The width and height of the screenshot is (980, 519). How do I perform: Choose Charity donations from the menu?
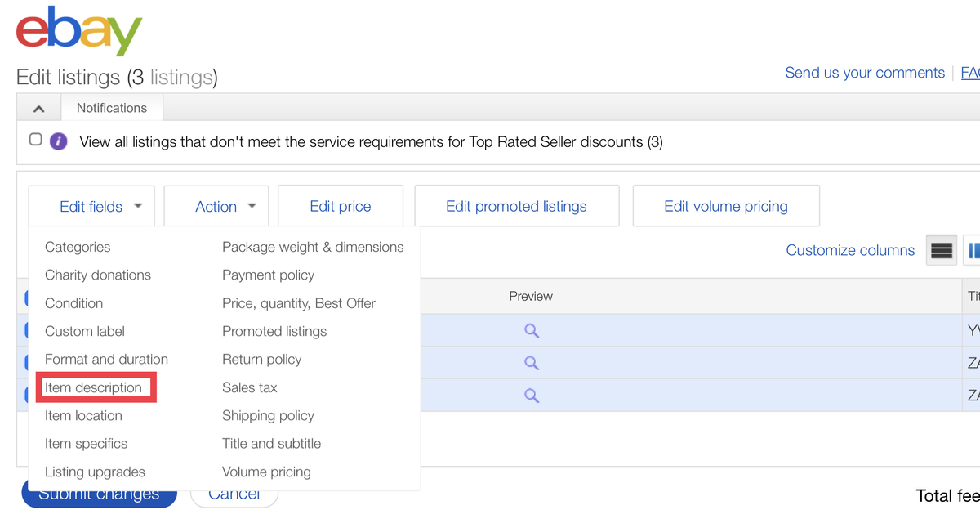point(98,275)
